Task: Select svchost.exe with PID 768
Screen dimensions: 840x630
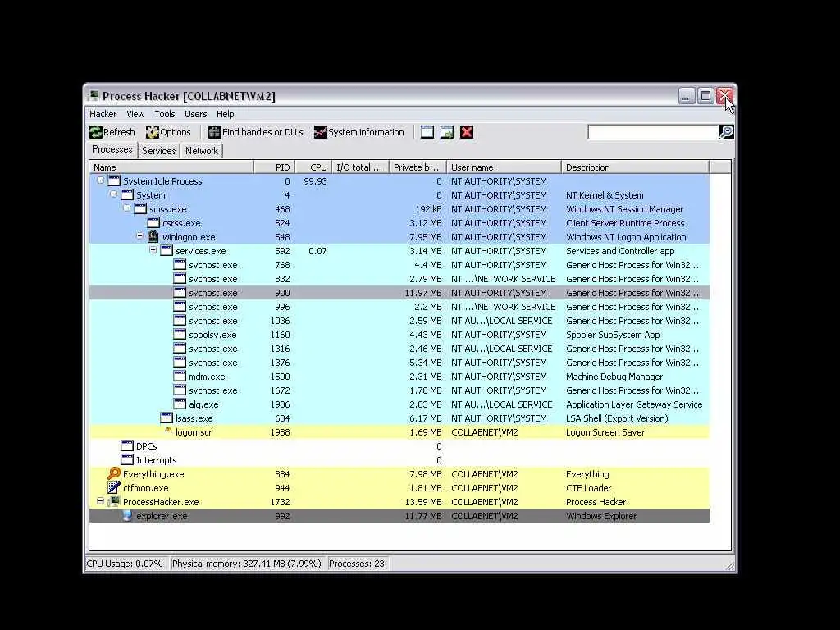Action: click(399, 265)
